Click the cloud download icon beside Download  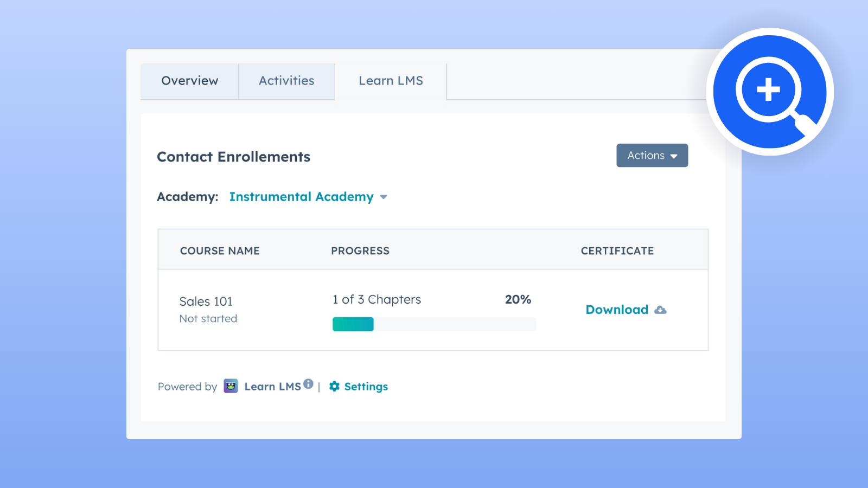point(660,310)
